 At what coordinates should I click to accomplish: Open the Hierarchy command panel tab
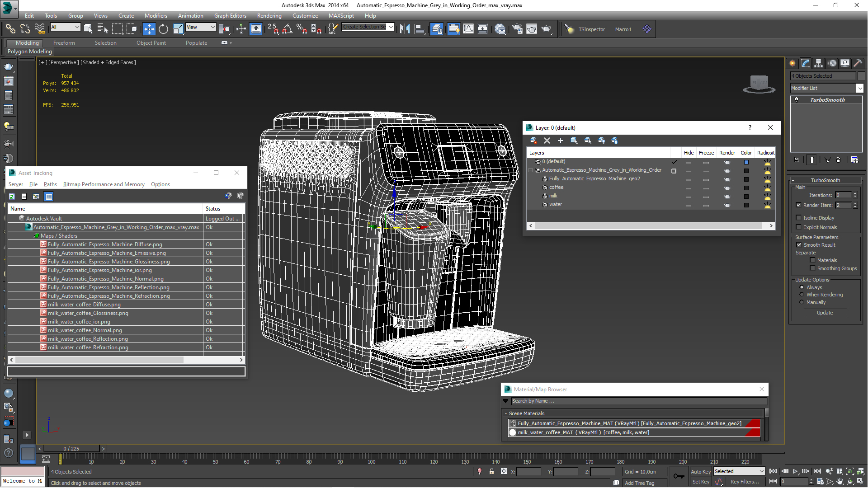point(819,63)
